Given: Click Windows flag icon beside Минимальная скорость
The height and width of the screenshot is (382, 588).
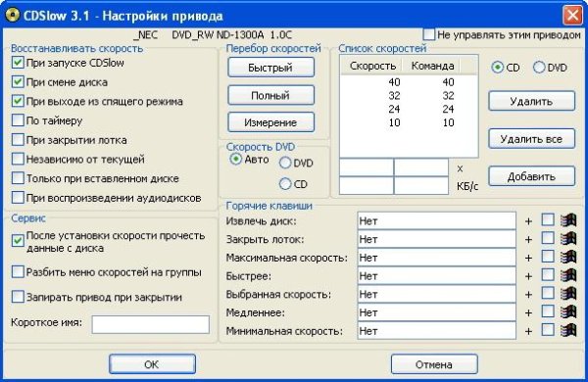Looking at the screenshot, I should coord(568,331).
